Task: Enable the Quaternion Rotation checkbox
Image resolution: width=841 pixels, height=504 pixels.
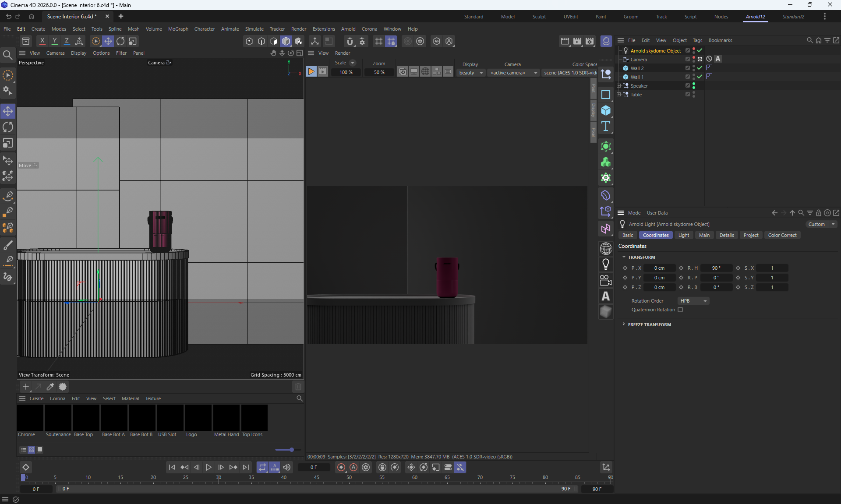Action: [680, 310]
